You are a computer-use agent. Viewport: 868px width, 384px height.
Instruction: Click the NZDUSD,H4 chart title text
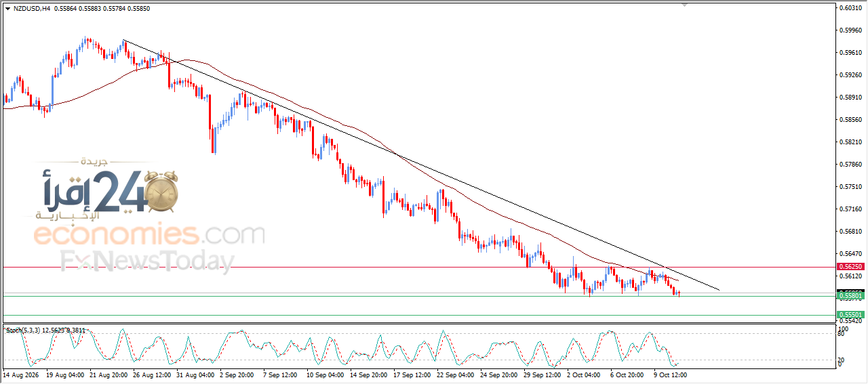point(31,9)
